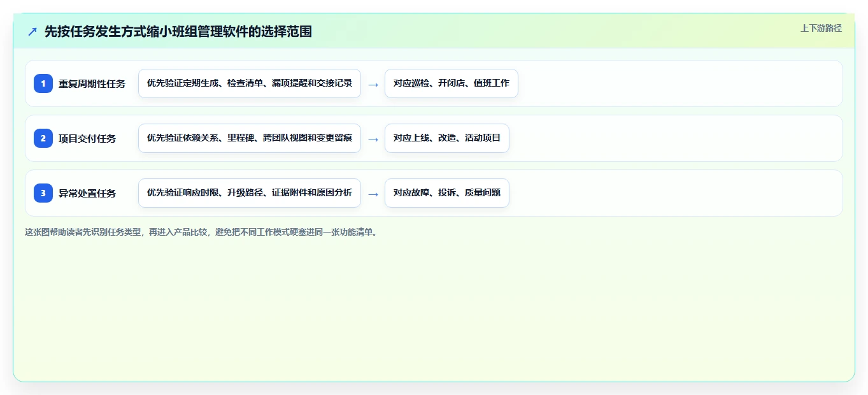Click the box 优先验证定期生成、检查清单、漏项提醒和交接记录

point(250,83)
